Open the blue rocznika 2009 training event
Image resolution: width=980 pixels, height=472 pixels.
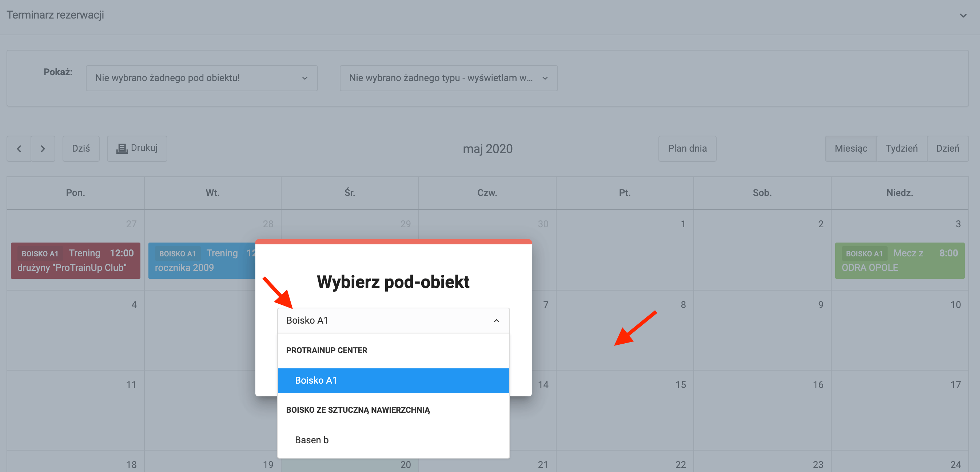coord(202,260)
